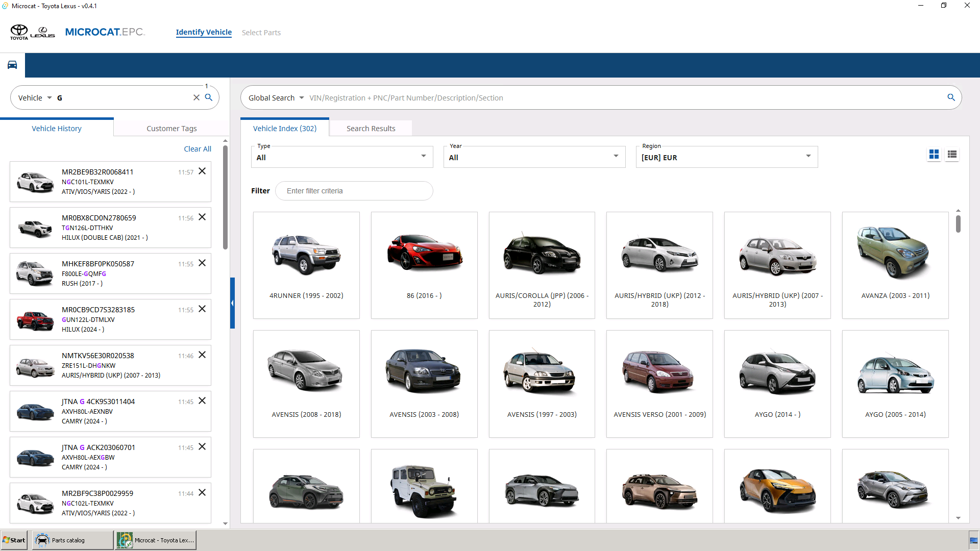Collapse the left panel handle
The width and height of the screenshot is (980, 551).
coord(232,303)
